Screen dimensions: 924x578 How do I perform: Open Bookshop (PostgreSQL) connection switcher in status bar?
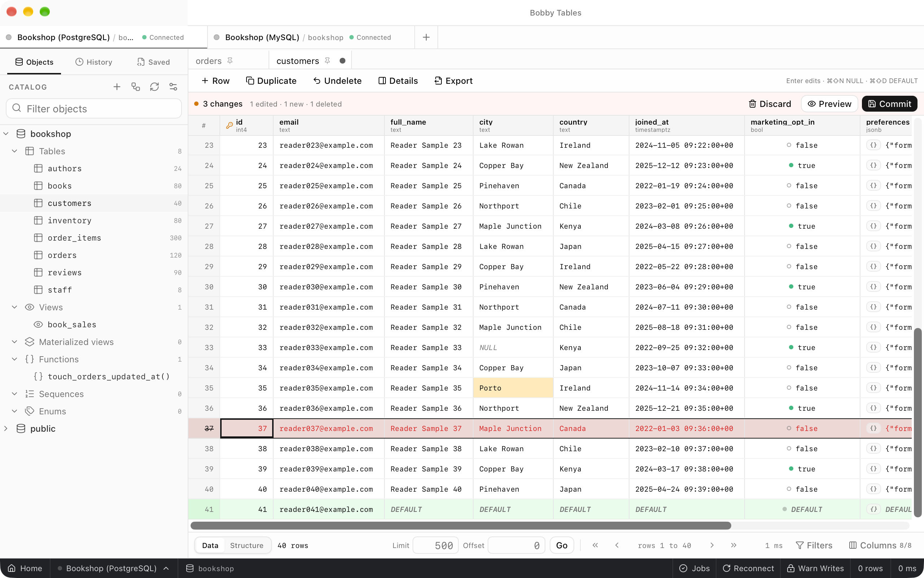point(113,568)
